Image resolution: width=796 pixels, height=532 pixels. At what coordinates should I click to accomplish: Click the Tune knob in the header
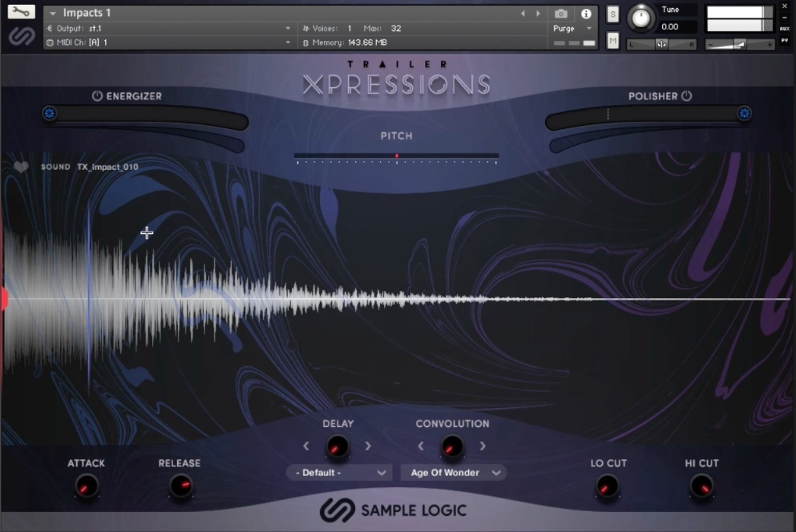click(641, 18)
